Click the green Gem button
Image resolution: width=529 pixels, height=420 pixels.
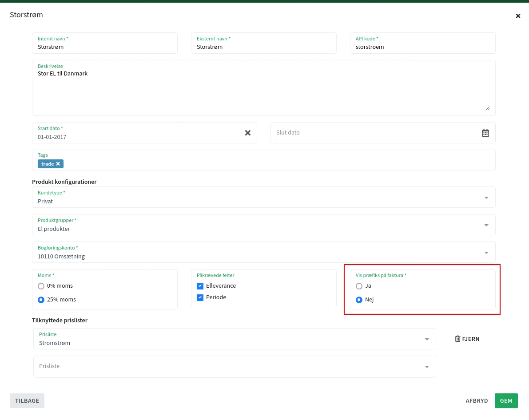pos(506,400)
